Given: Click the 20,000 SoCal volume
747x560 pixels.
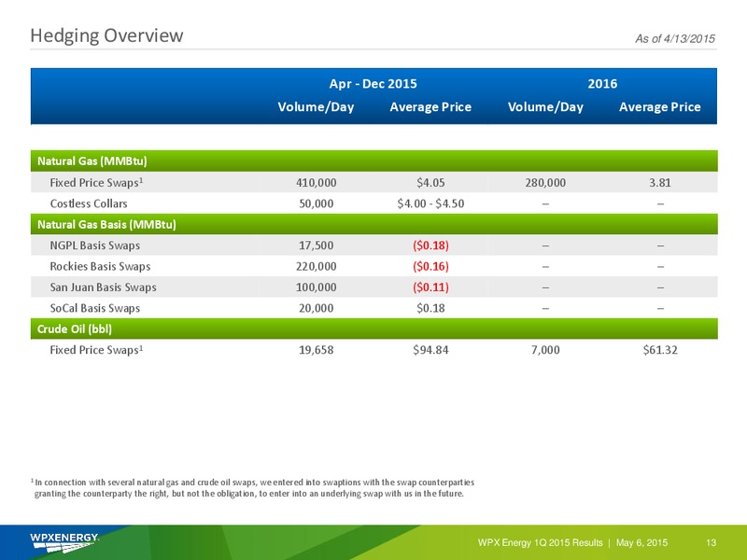Looking at the screenshot, I should coord(316,308).
